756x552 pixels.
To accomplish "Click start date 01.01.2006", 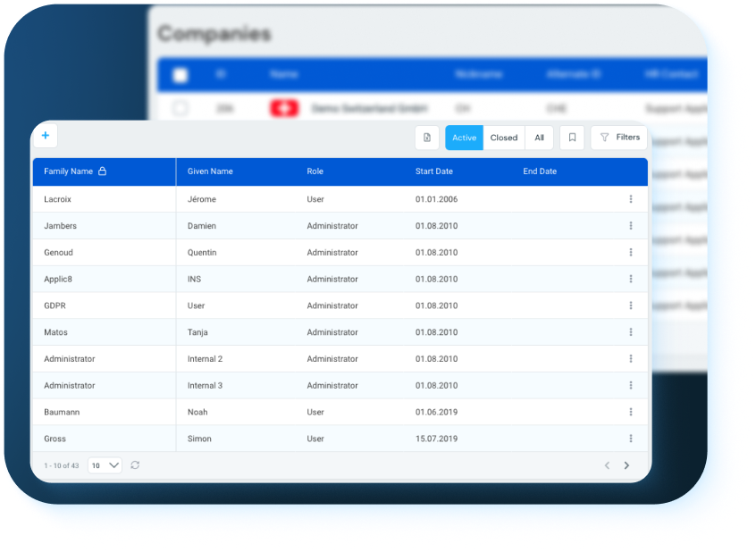I will tap(436, 199).
